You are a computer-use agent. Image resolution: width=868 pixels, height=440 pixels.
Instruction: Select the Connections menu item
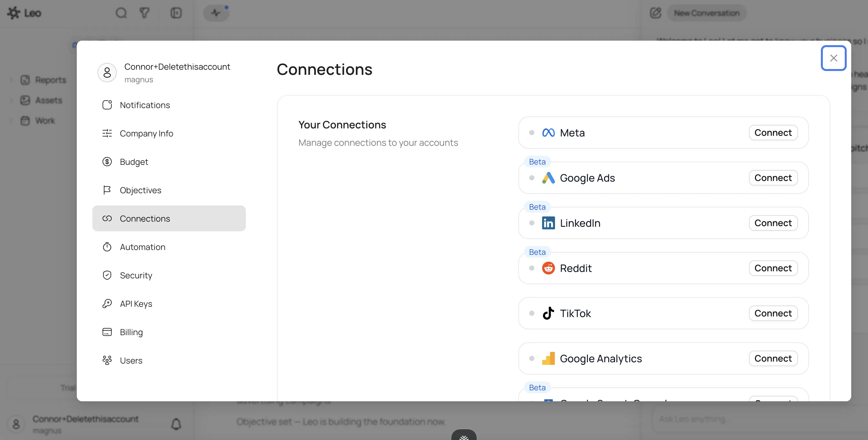click(x=169, y=219)
